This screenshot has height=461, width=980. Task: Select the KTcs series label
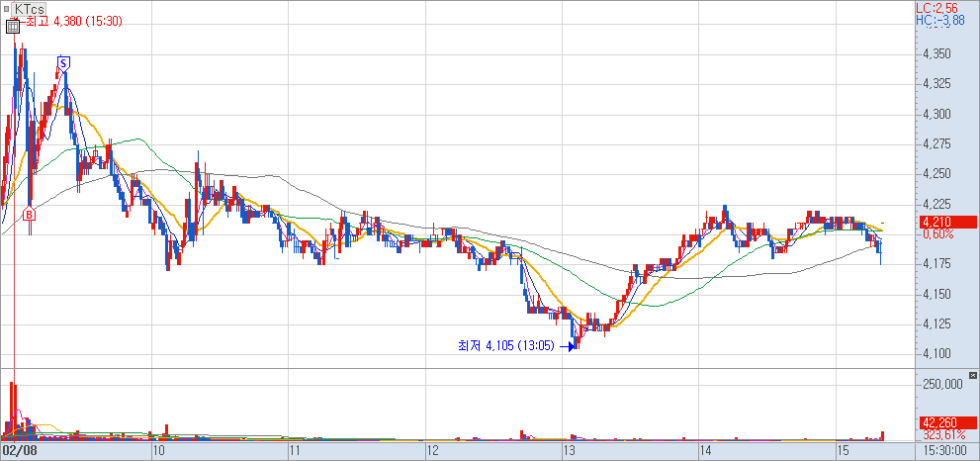pos(29,9)
